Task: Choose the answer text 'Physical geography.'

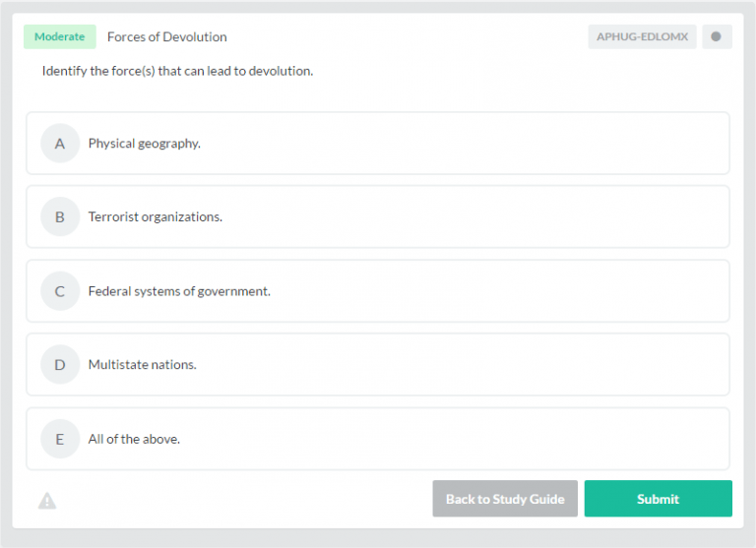Action: (x=145, y=144)
